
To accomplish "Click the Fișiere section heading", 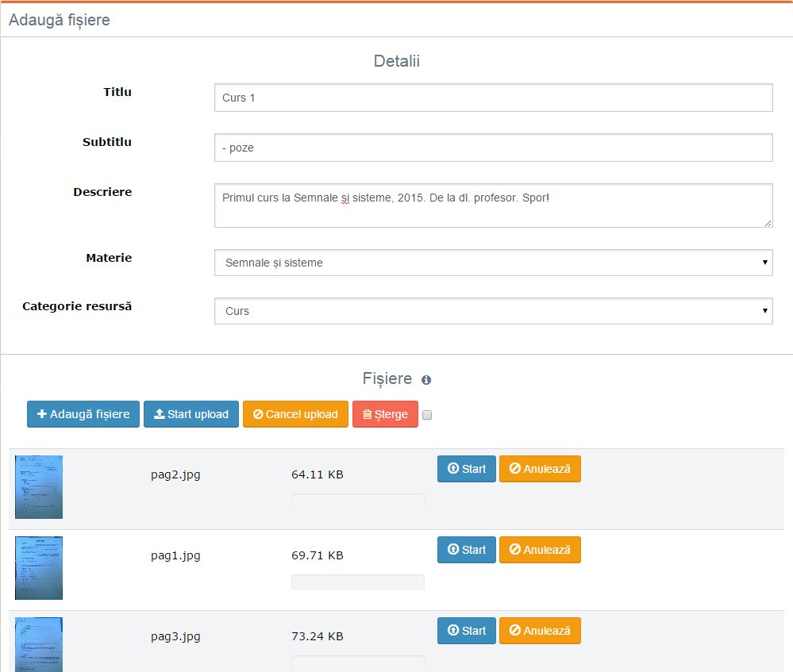I will pyautogui.click(x=387, y=378).
